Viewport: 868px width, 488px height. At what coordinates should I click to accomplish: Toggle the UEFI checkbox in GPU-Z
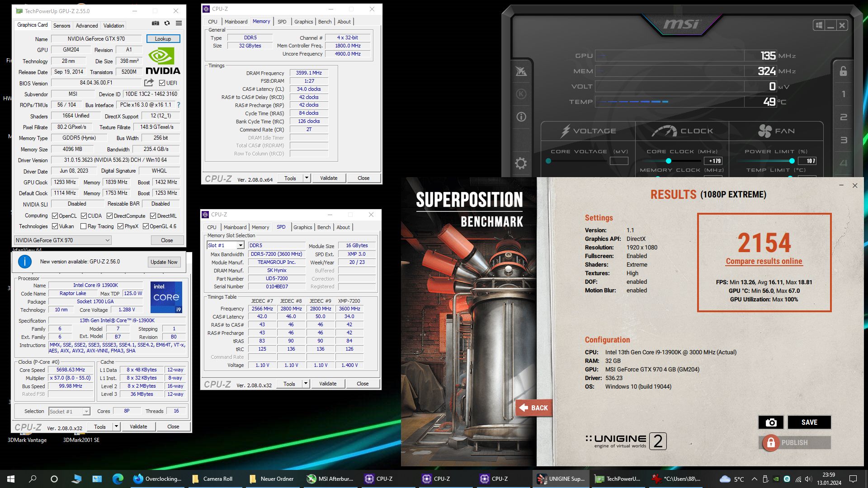162,83
